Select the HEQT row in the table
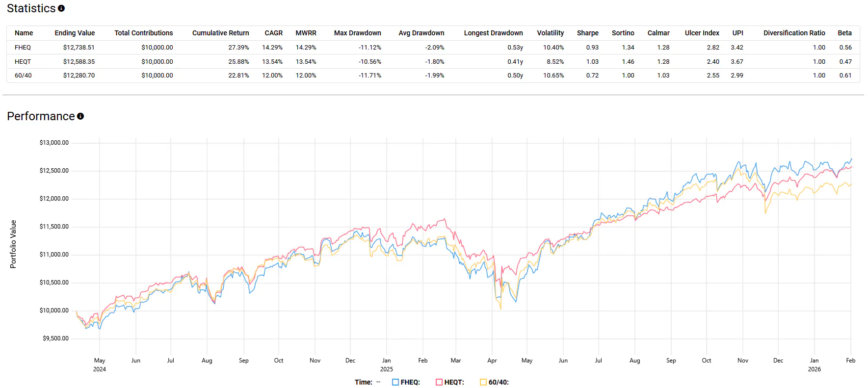 pos(23,61)
